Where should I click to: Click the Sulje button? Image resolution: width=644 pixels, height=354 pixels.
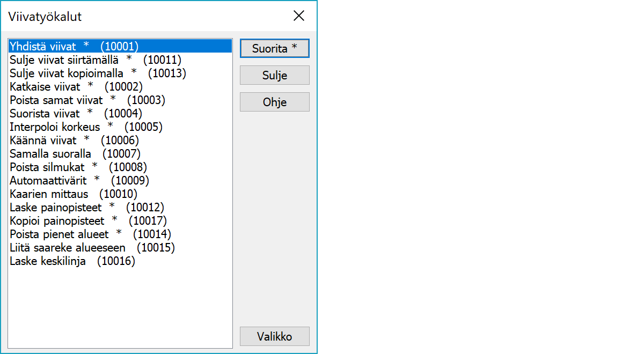point(274,75)
